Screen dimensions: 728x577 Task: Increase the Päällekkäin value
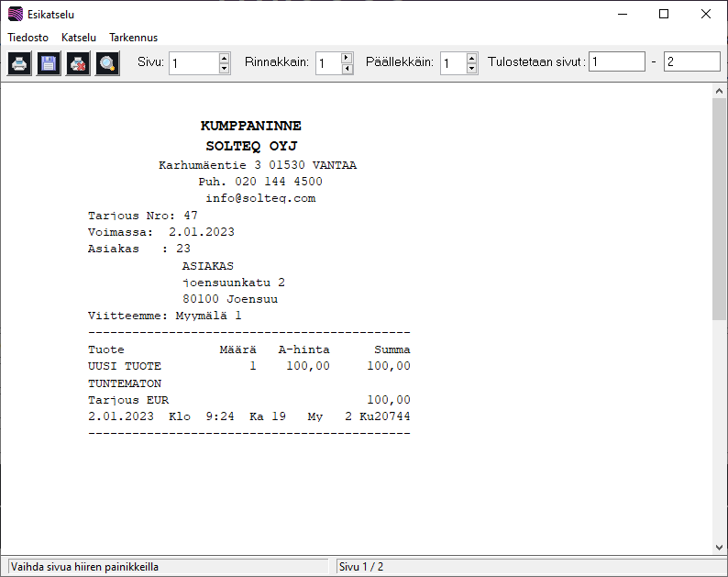(471, 58)
